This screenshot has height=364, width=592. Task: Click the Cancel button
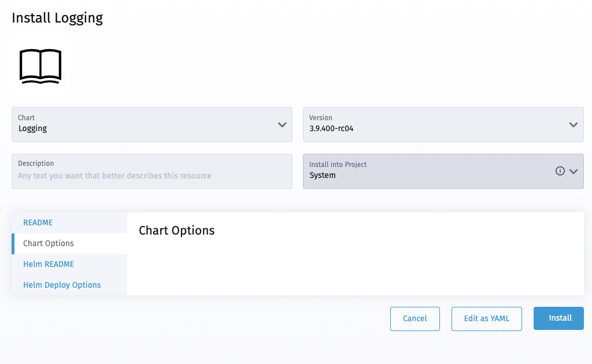(415, 318)
